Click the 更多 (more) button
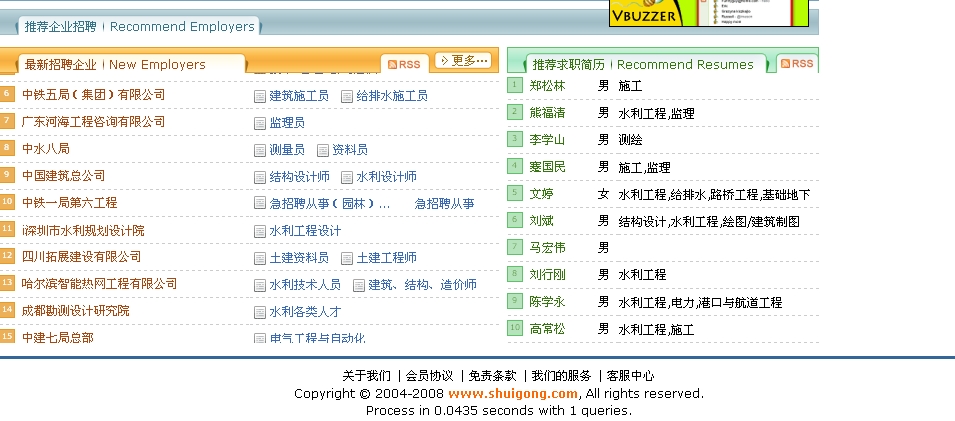 [x=463, y=60]
